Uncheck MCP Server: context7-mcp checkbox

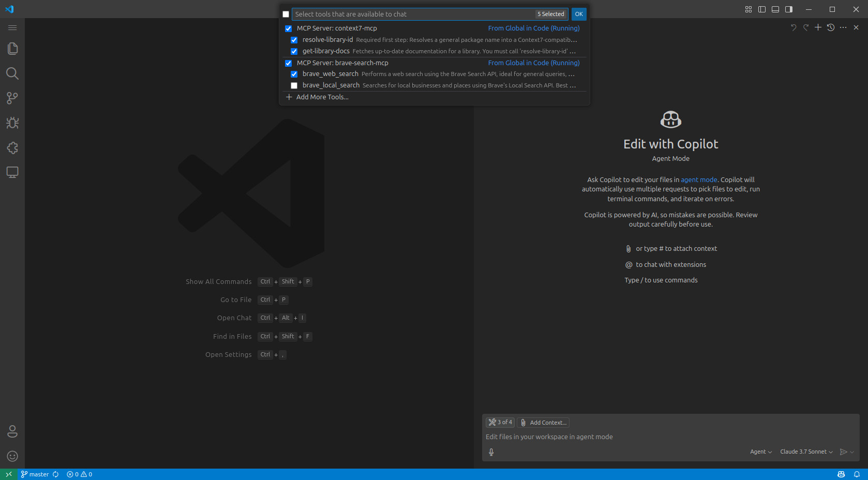tap(289, 28)
